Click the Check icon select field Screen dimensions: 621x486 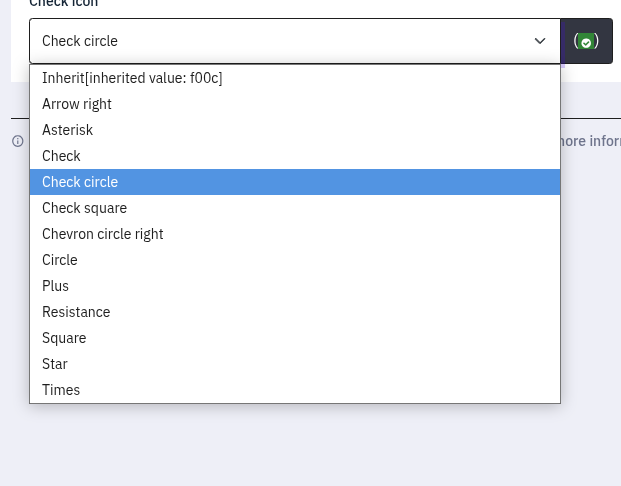tap(280, 41)
